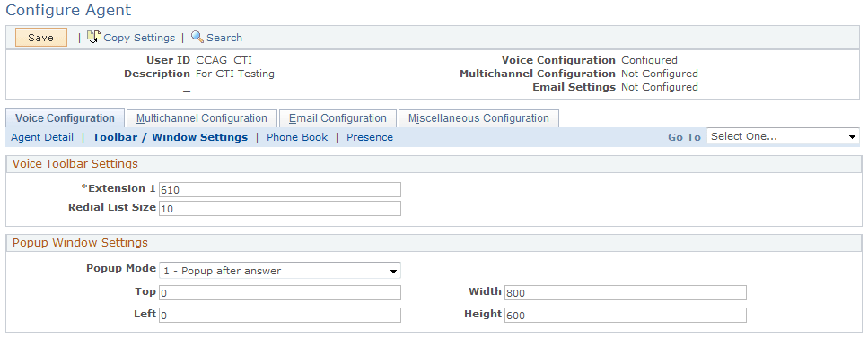Click the Configure Agent page title
Screen dimensions: 868x338
[x=68, y=10]
